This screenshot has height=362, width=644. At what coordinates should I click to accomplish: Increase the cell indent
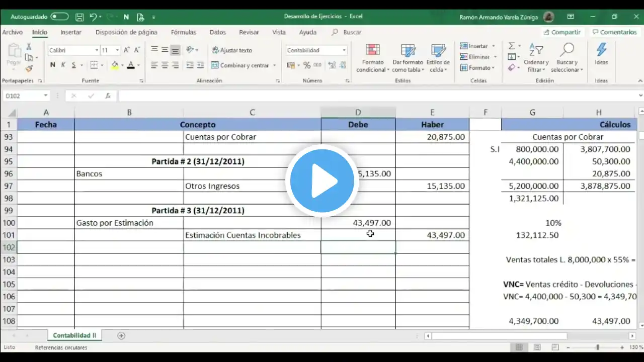[x=200, y=65]
